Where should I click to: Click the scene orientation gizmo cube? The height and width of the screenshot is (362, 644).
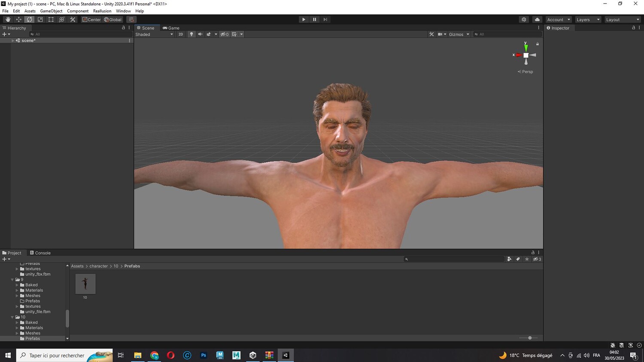526,55
